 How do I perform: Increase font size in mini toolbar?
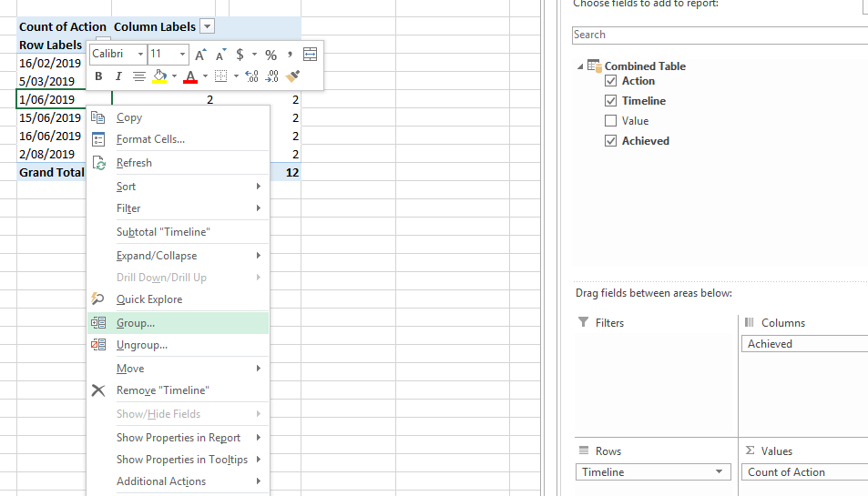click(x=200, y=55)
